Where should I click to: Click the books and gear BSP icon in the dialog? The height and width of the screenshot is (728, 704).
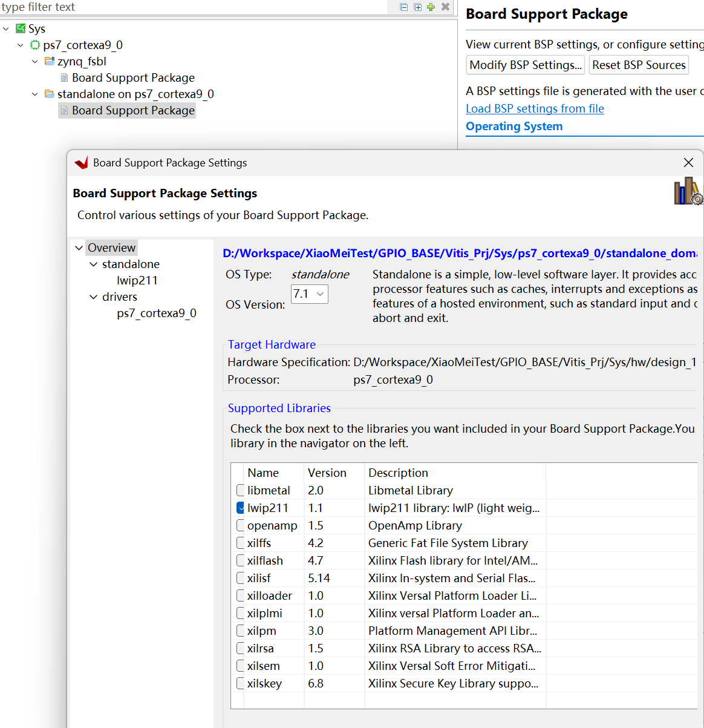pos(688,191)
